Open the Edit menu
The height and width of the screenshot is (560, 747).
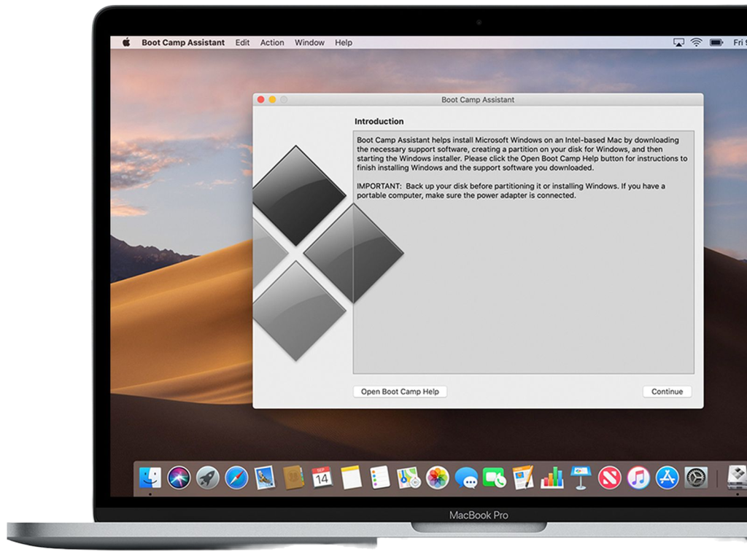242,42
